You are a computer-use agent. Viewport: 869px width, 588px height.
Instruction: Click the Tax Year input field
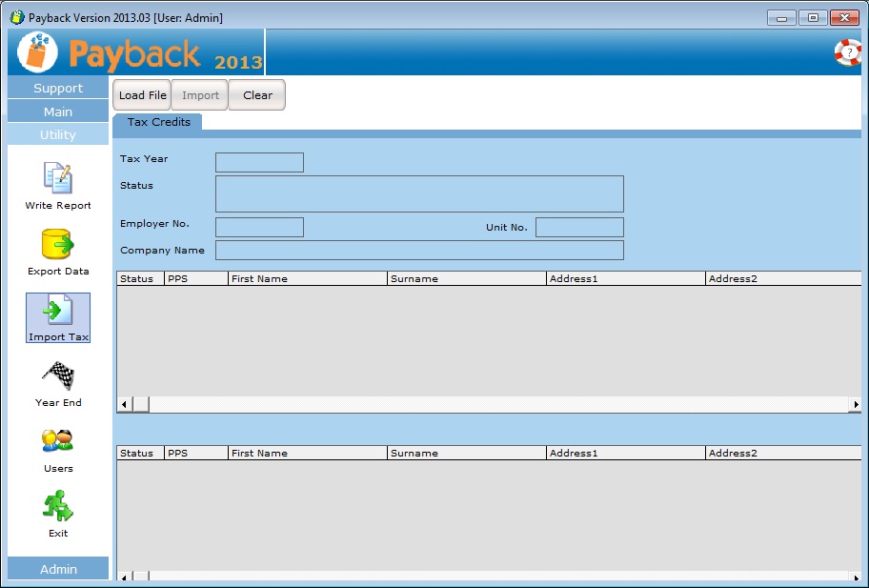point(259,162)
